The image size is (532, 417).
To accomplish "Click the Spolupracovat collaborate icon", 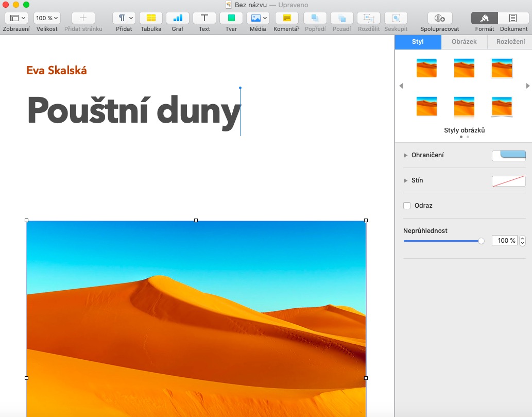I will point(439,18).
